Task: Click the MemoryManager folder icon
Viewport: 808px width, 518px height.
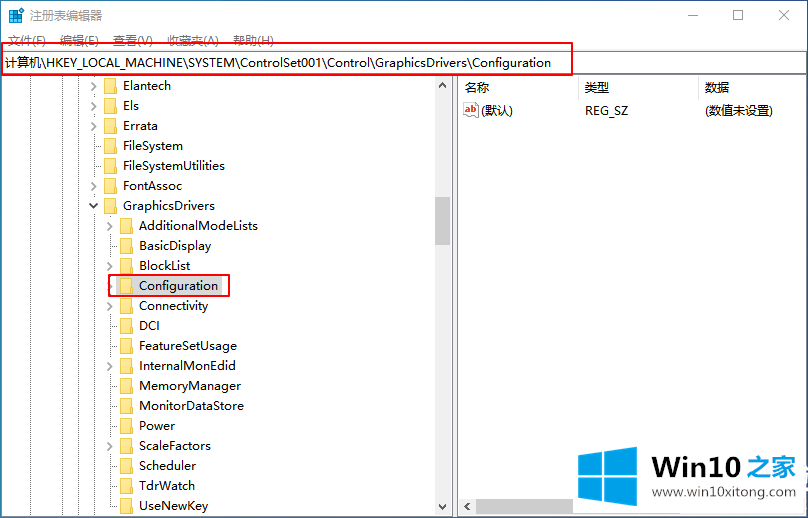Action: (x=126, y=386)
